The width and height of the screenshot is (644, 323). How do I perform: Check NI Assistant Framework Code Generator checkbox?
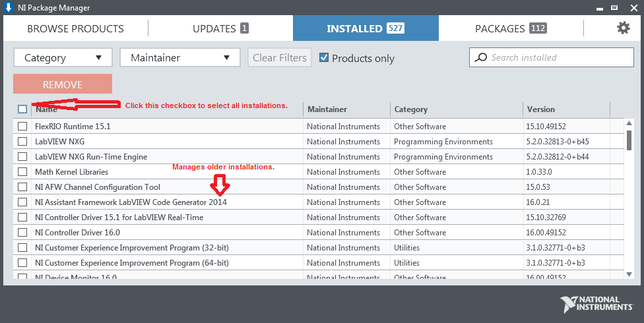click(22, 202)
